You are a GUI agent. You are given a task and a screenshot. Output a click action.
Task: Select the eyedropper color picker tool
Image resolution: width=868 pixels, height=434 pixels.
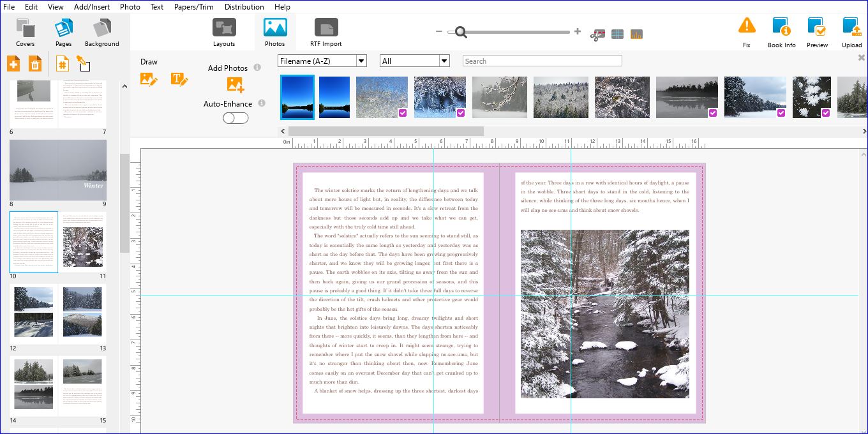click(84, 64)
